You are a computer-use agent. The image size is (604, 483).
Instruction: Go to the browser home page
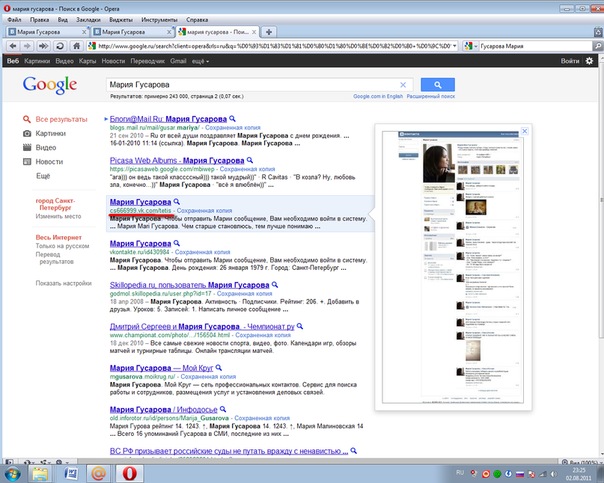[x=76, y=46]
